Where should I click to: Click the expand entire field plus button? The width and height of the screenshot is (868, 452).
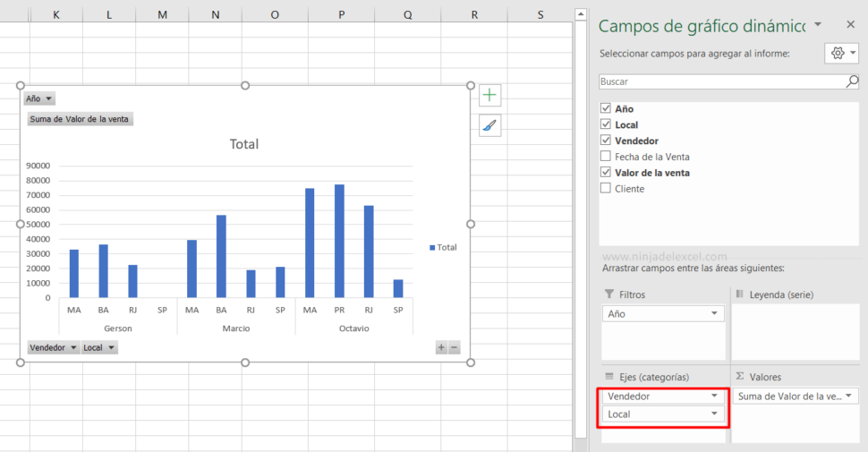[441, 347]
